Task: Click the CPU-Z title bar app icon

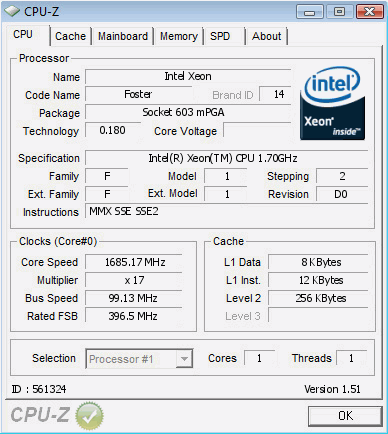Action: tap(12, 11)
